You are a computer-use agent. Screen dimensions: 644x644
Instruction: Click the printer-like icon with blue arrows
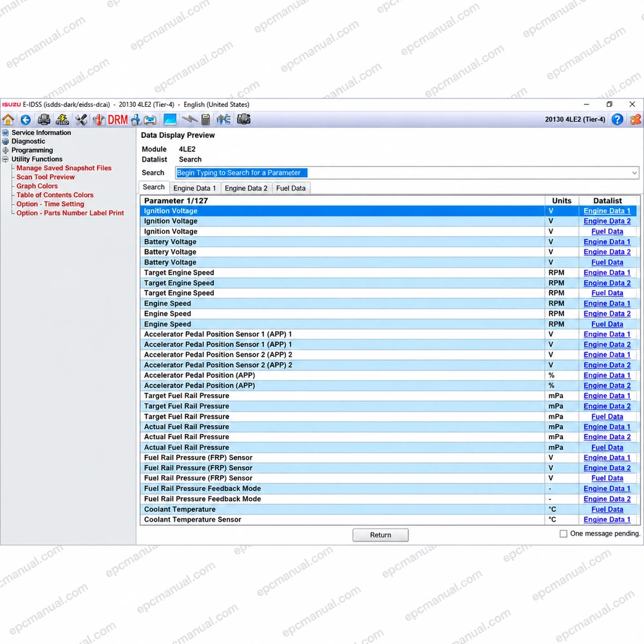[150, 120]
